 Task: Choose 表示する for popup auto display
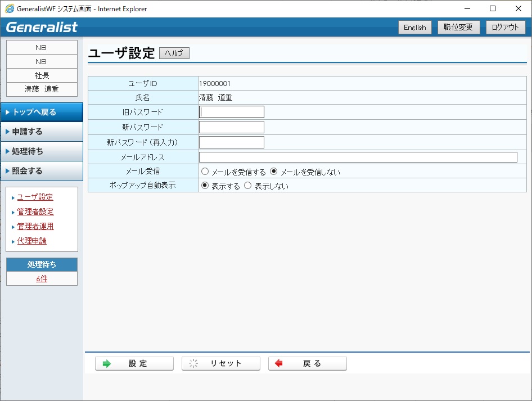[205, 186]
